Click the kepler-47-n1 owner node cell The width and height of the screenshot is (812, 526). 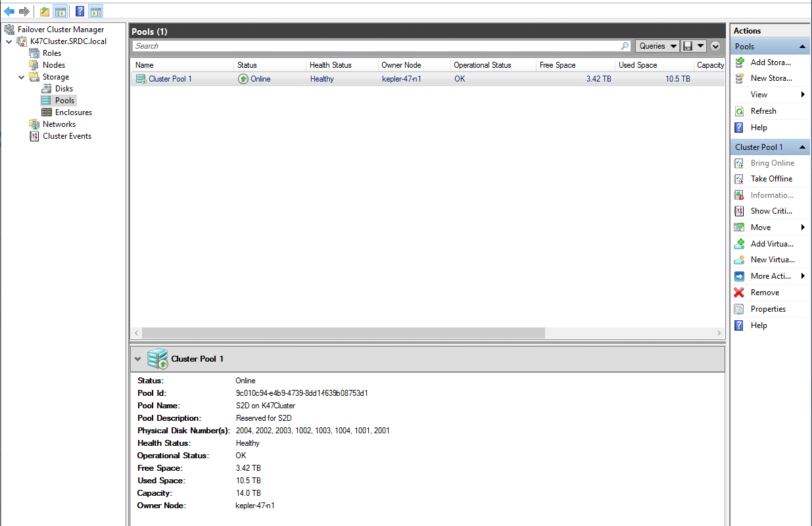[401, 79]
